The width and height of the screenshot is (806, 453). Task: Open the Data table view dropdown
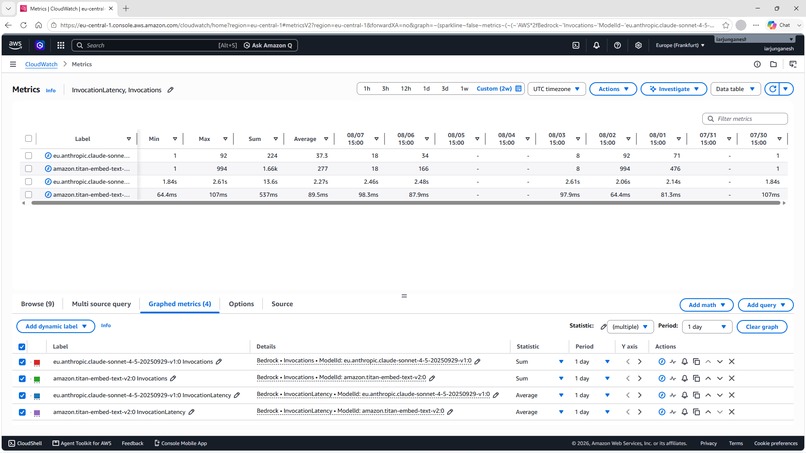click(x=735, y=89)
